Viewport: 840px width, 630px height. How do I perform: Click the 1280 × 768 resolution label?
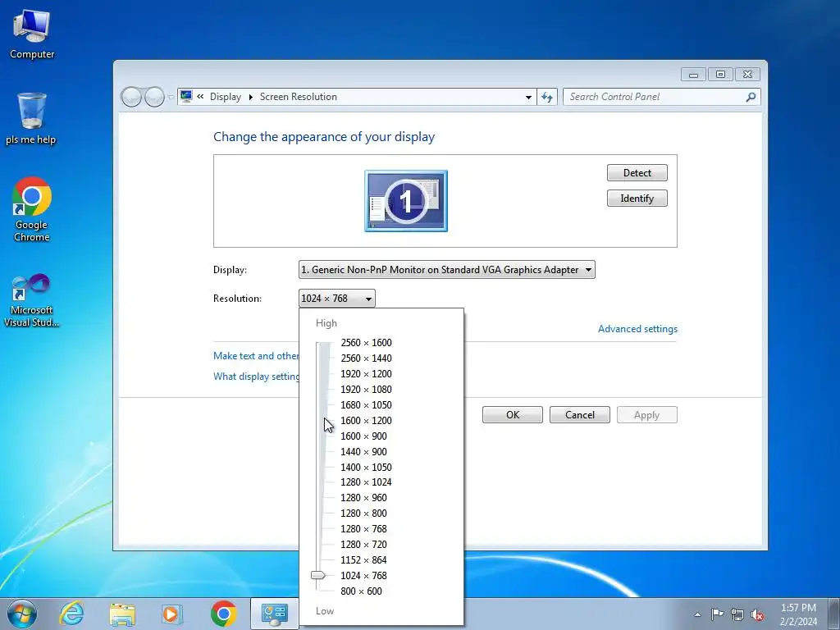pos(363,528)
